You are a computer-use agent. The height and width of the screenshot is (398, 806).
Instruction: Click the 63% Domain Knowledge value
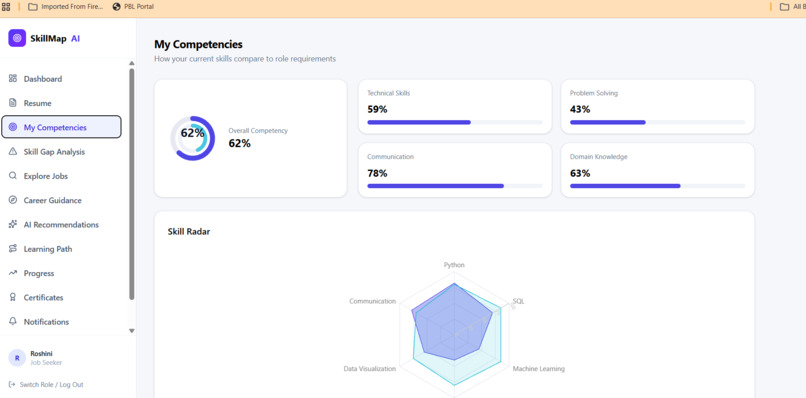(x=580, y=173)
